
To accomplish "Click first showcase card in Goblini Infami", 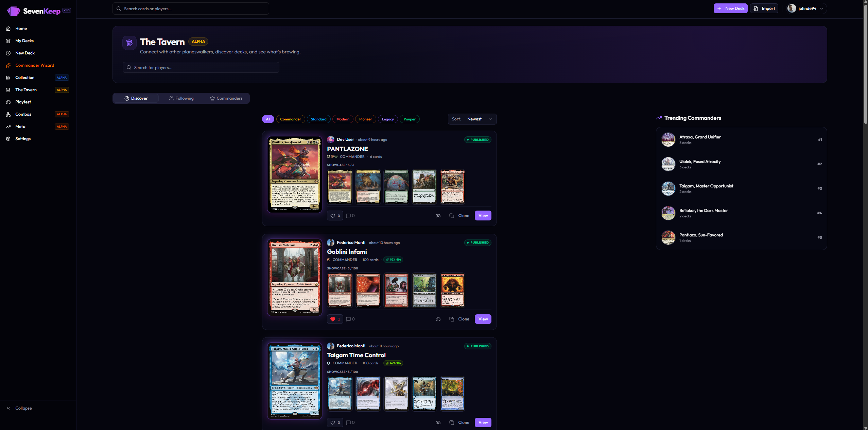I will tap(340, 291).
